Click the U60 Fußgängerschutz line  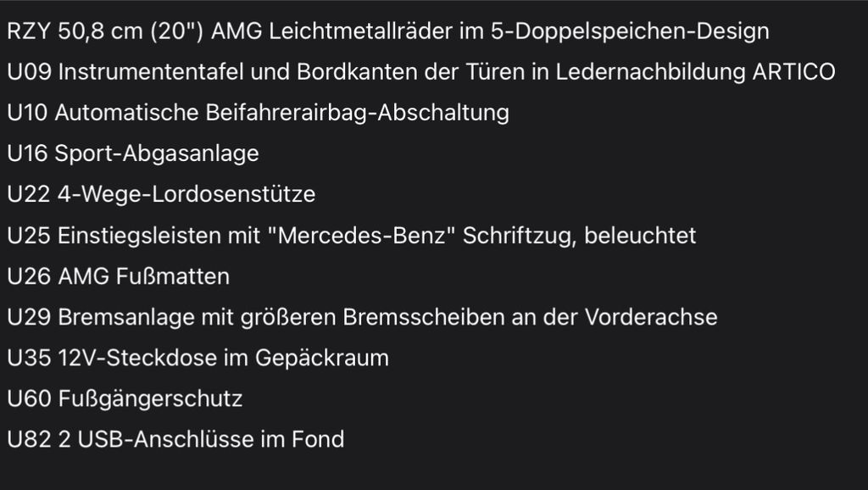[x=125, y=398]
